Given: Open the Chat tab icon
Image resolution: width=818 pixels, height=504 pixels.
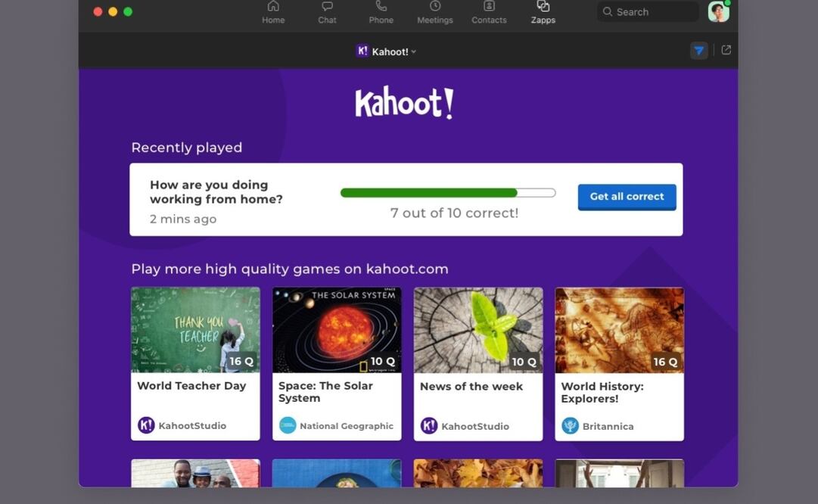Looking at the screenshot, I should [327, 7].
